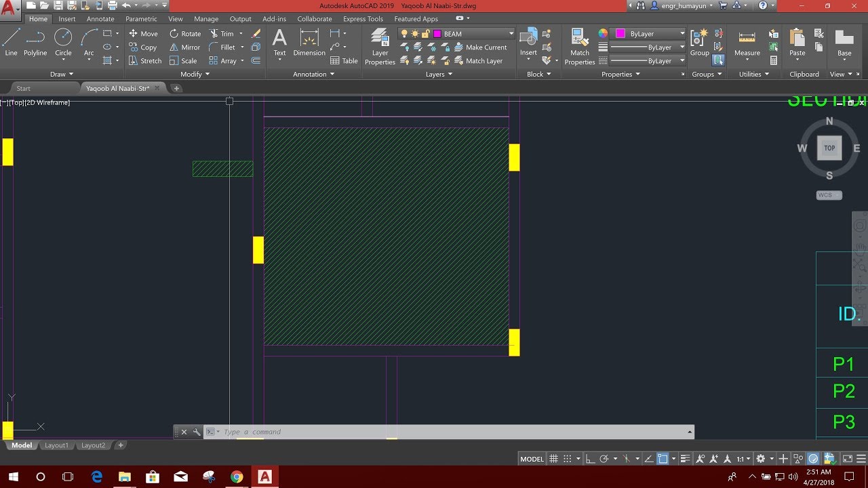This screenshot has height=488, width=868.
Task: Switch to the Layout1 tab
Action: 56,445
